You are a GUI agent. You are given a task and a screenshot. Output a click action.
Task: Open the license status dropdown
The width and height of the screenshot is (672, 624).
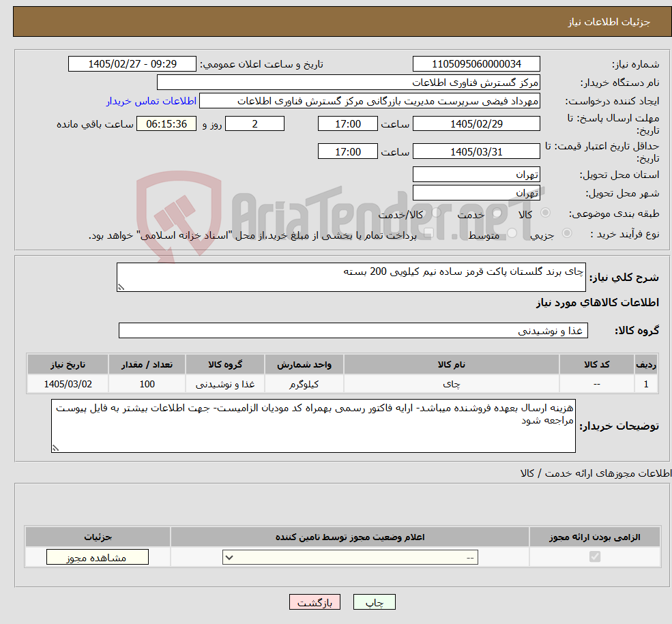click(x=350, y=557)
